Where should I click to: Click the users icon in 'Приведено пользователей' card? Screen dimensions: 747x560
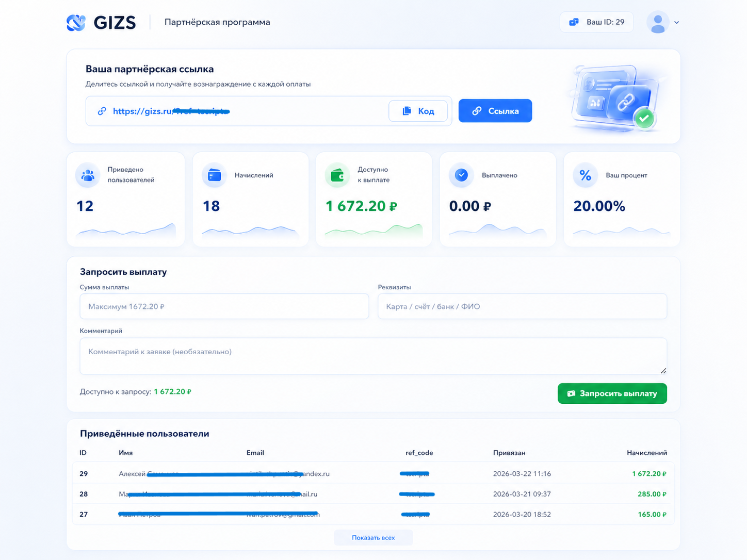tap(88, 175)
